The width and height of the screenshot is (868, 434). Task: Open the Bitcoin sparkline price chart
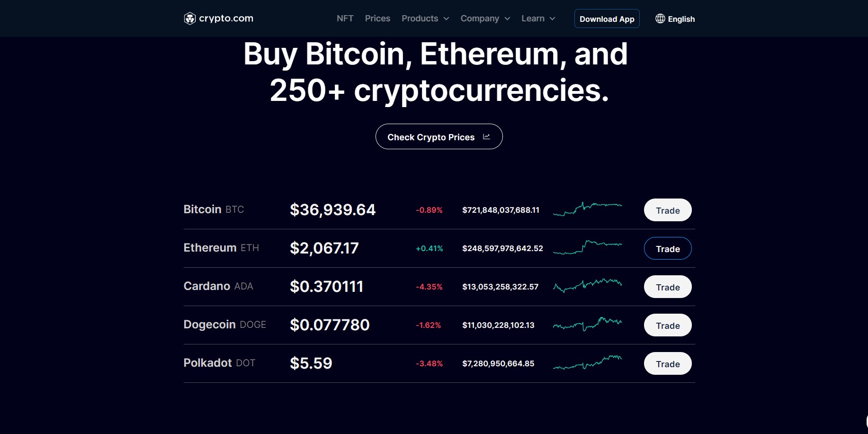pyautogui.click(x=588, y=208)
